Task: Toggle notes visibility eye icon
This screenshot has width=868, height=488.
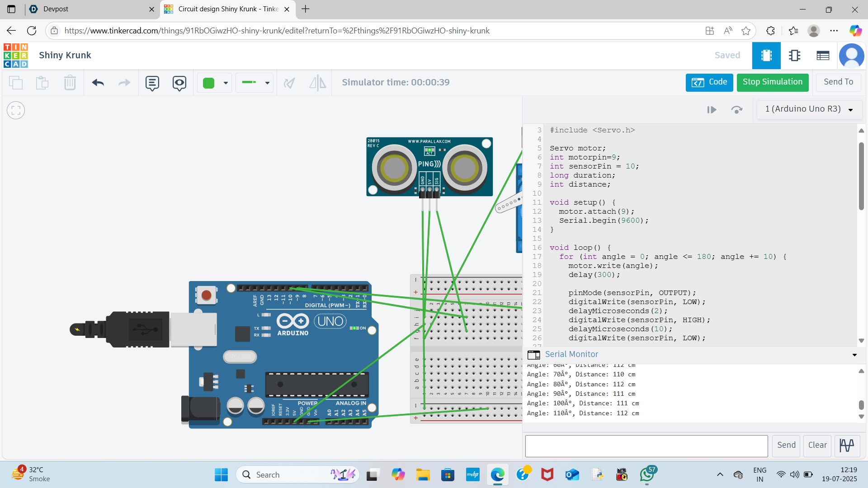Action: (179, 83)
